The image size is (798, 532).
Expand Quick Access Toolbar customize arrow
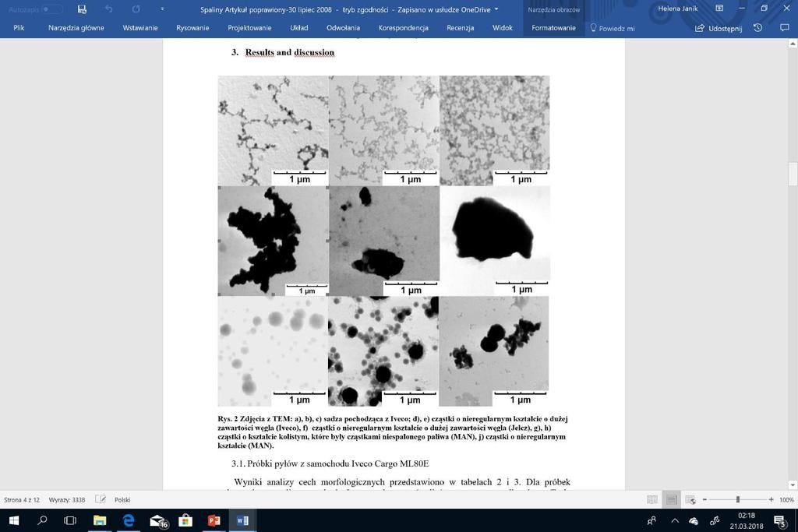(162, 9)
